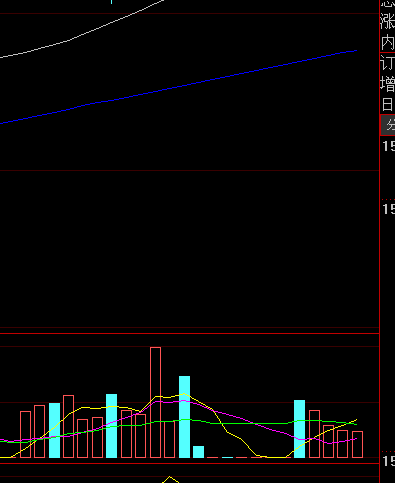The height and width of the screenshot is (483, 396).
Task: Open the highlighted 分 tab in side panel
Action: click(388, 125)
